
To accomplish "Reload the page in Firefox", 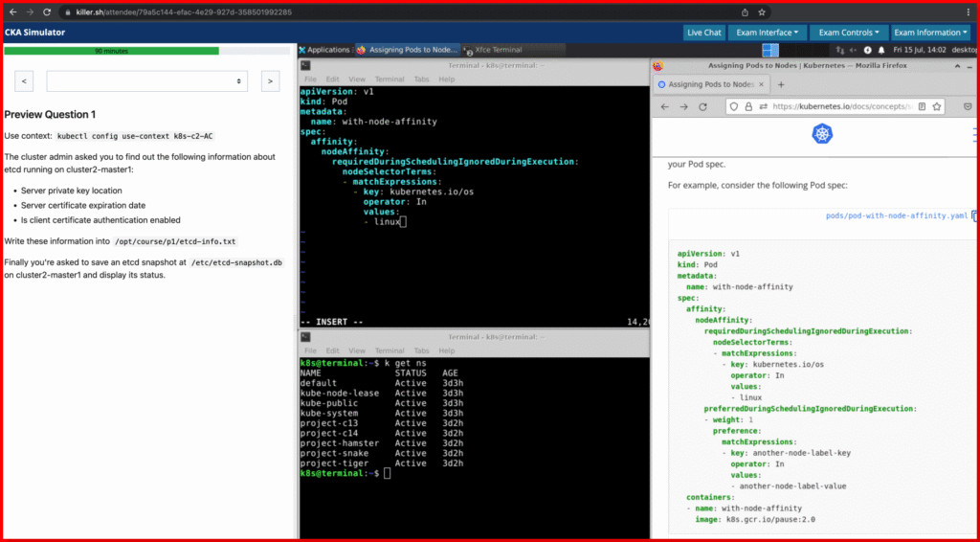I will [x=702, y=107].
